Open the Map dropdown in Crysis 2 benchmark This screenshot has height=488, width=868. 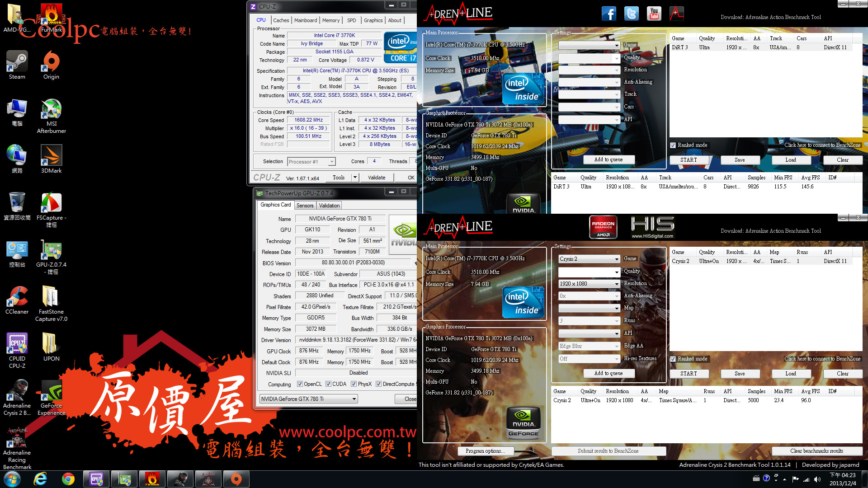click(x=589, y=308)
